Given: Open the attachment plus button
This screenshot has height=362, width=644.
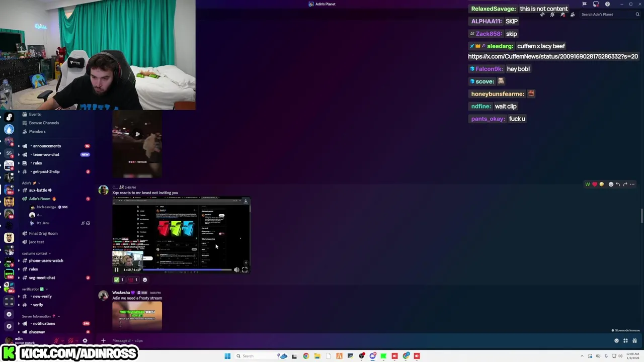Looking at the screenshot, I should tap(103, 340).
